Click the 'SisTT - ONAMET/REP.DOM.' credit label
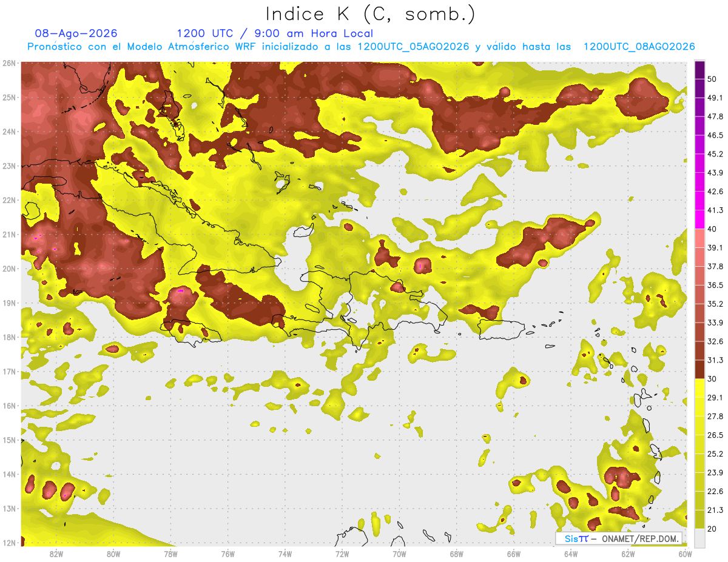The width and height of the screenshot is (728, 562). 619,538
